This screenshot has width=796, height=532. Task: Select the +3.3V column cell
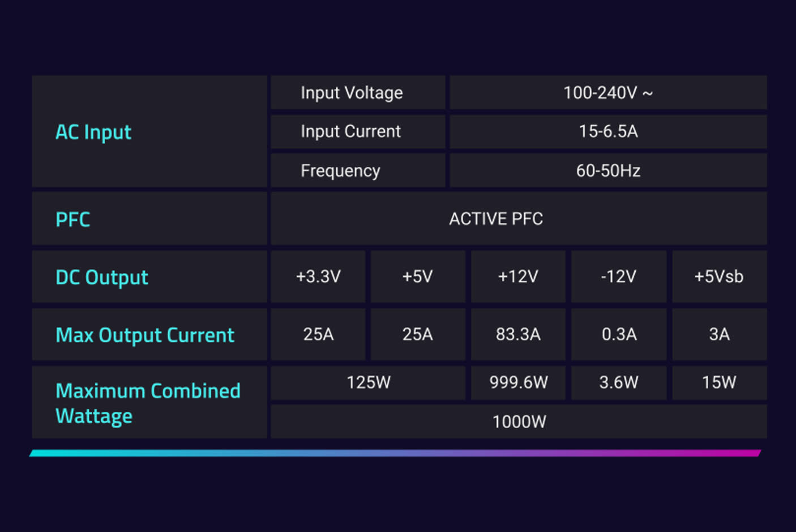coord(318,277)
